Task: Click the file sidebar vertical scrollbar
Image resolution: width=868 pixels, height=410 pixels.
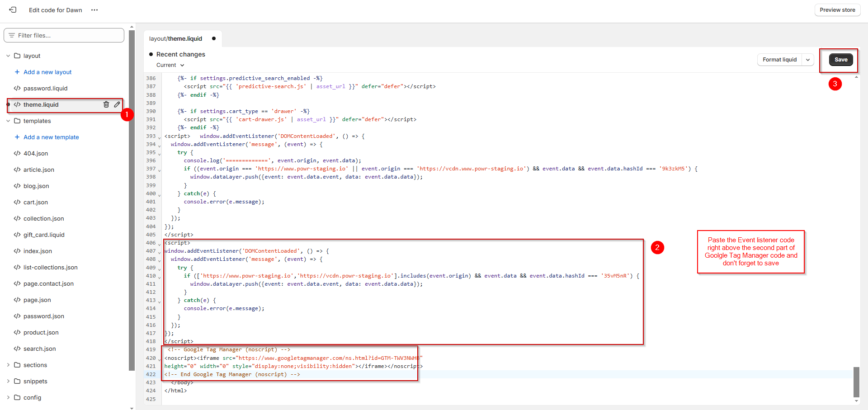Action: pyautogui.click(x=132, y=200)
